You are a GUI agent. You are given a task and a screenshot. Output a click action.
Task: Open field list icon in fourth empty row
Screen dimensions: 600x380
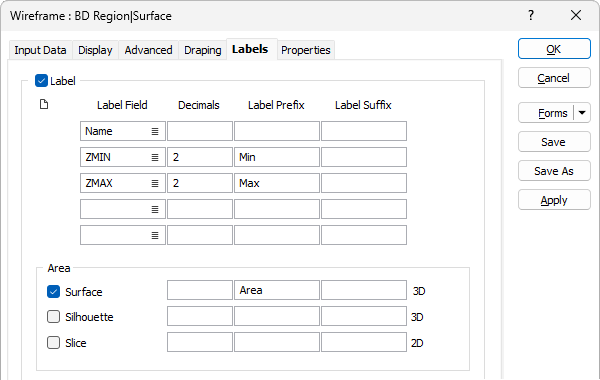pos(155,209)
